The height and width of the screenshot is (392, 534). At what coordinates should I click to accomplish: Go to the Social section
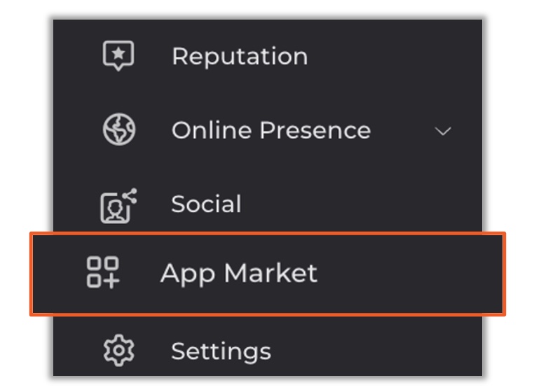(x=206, y=204)
